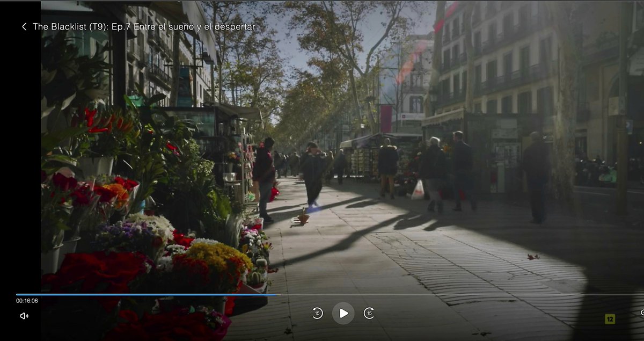Rewind 15 seconds
The image size is (644, 341).
tap(317, 313)
